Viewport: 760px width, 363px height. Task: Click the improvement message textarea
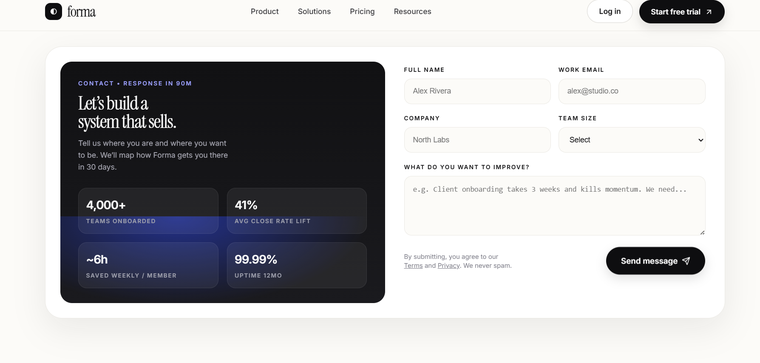(x=554, y=206)
